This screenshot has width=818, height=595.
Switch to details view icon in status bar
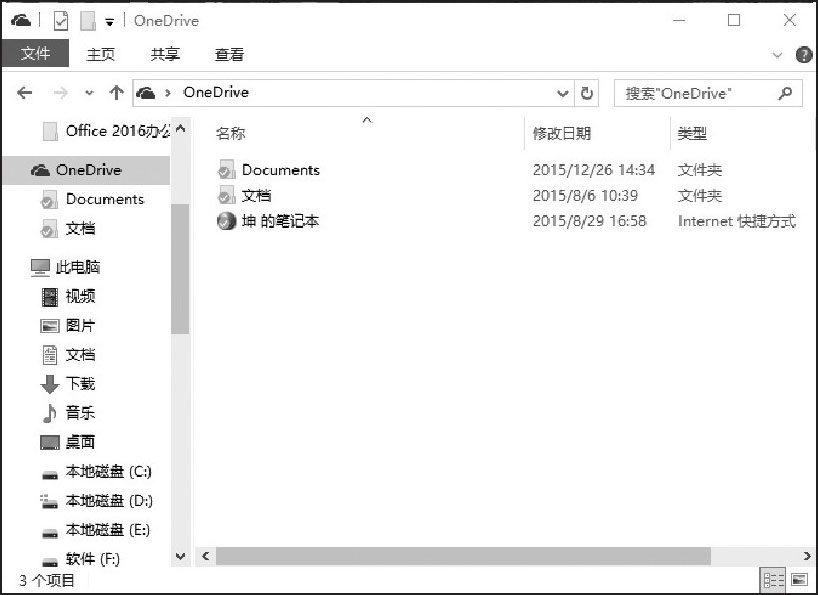(x=774, y=579)
